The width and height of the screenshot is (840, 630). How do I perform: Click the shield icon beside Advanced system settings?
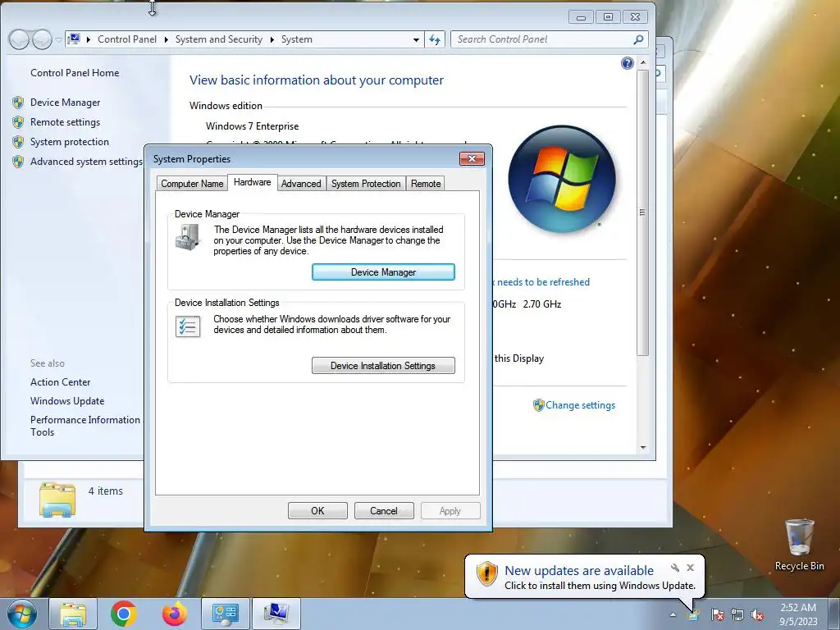click(x=18, y=162)
